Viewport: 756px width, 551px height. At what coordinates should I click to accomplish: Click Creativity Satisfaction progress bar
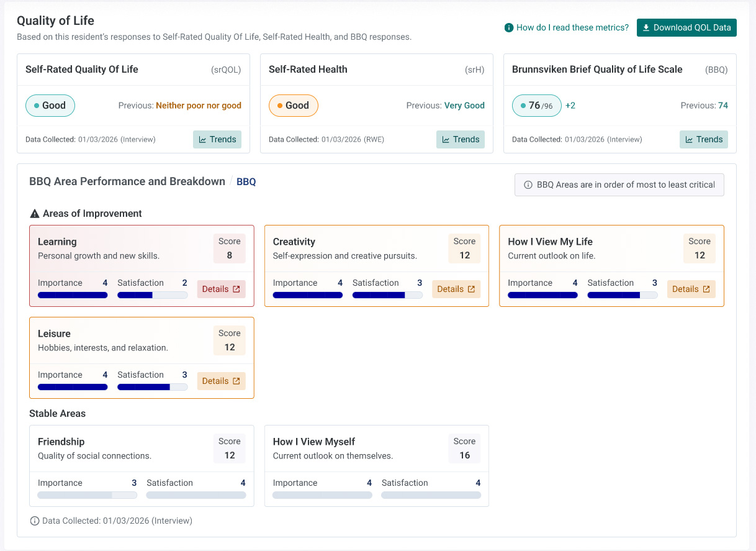pos(387,295)
